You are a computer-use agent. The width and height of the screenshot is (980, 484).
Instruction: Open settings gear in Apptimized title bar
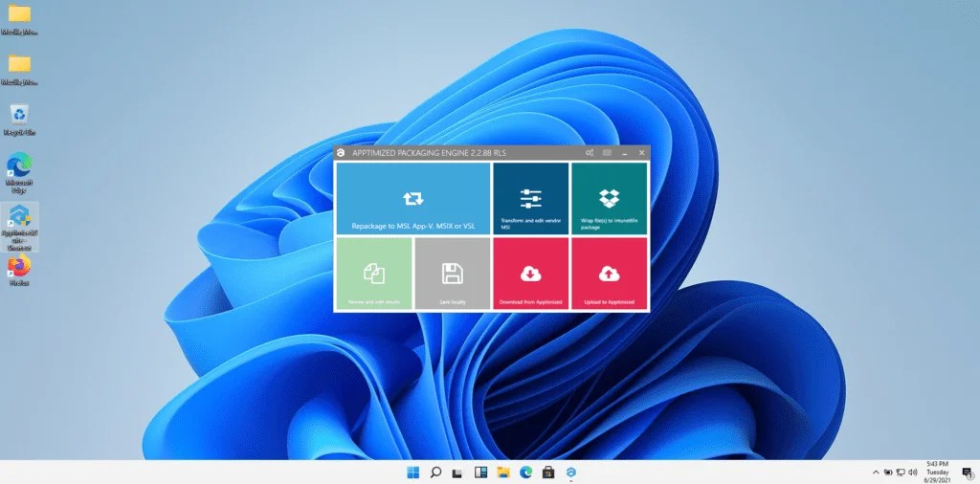click(x=590, y=153)
